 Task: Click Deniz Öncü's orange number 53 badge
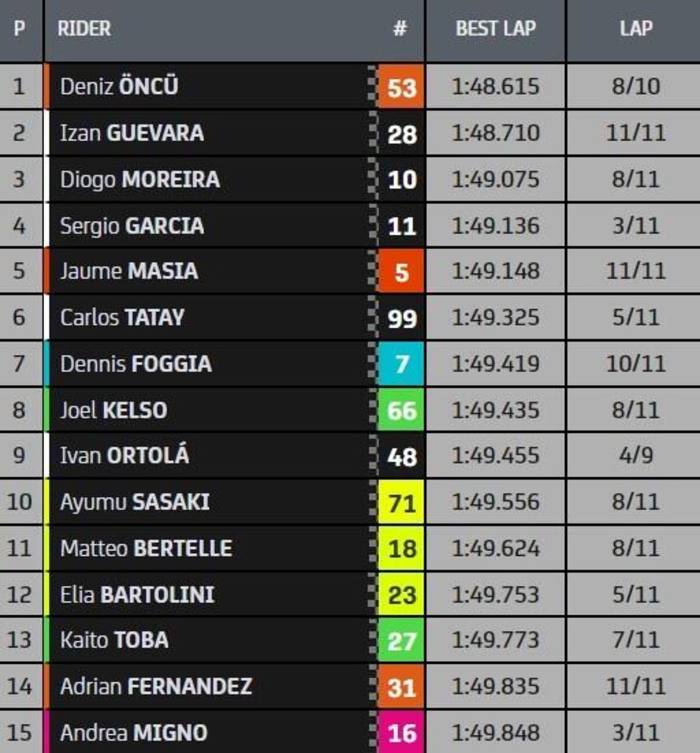(401, 87)
